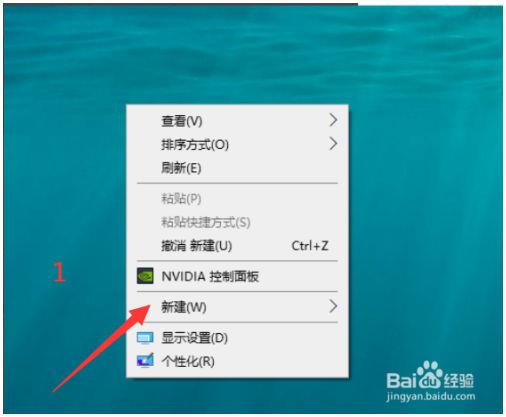The width and height of the screenshot is (506, 417).
Task: Expand the 排序方式(O) submenu arrow
Action: point(333,144)
